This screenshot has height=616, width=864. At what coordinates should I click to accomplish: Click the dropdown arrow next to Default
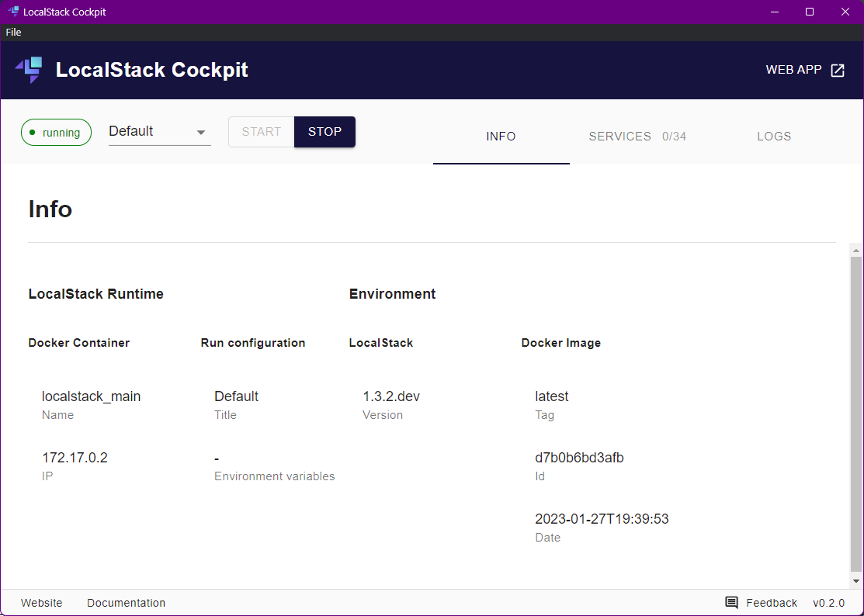(201, 132)
